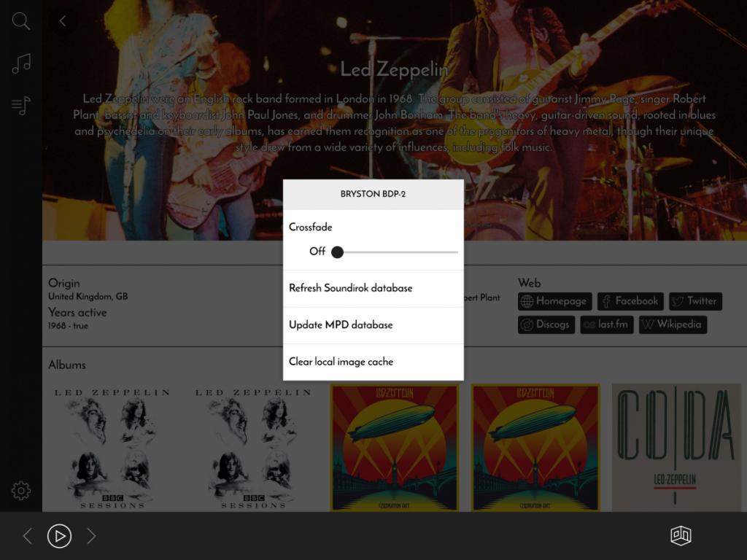The width and height of the screenshot is (747, 560).
Task: Select Refresh Soundirok database
Action: click(373, 288)
